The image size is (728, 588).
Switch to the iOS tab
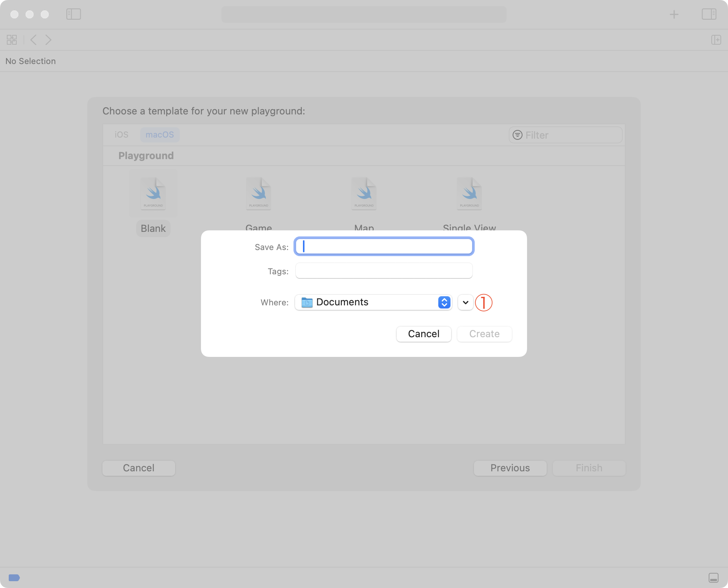(x=121, y=135)
